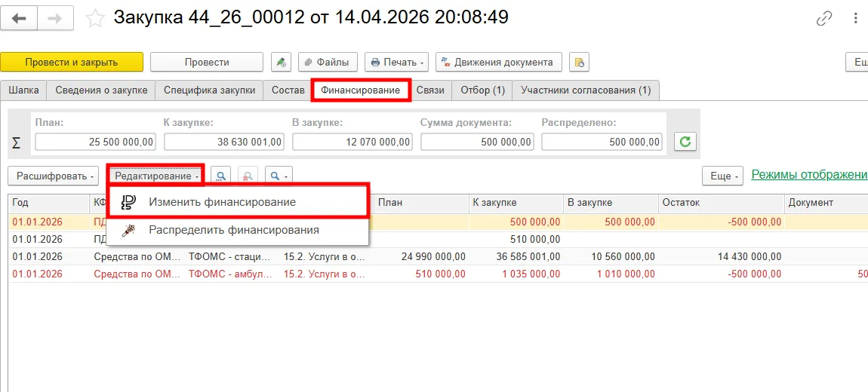Switch to Специфика закупки tab
Screen dimensions: 868x392
(209, 90)
